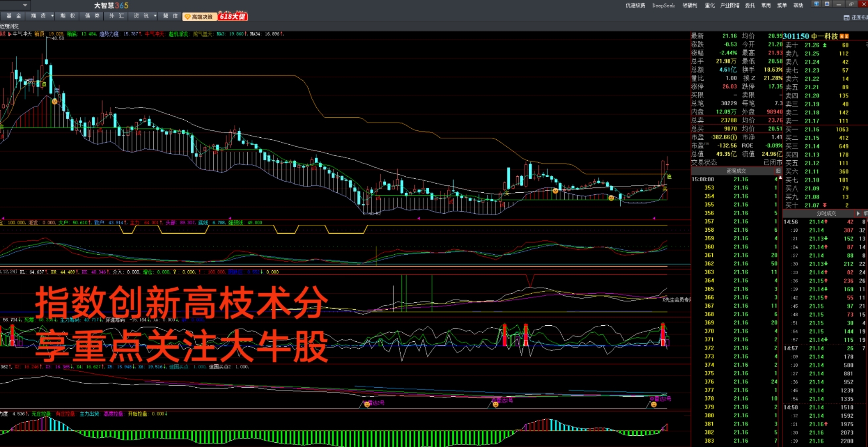Click the 换手 18.63% turnover value
The width and height of the screenshot is (868, 447).
(773, 69)
